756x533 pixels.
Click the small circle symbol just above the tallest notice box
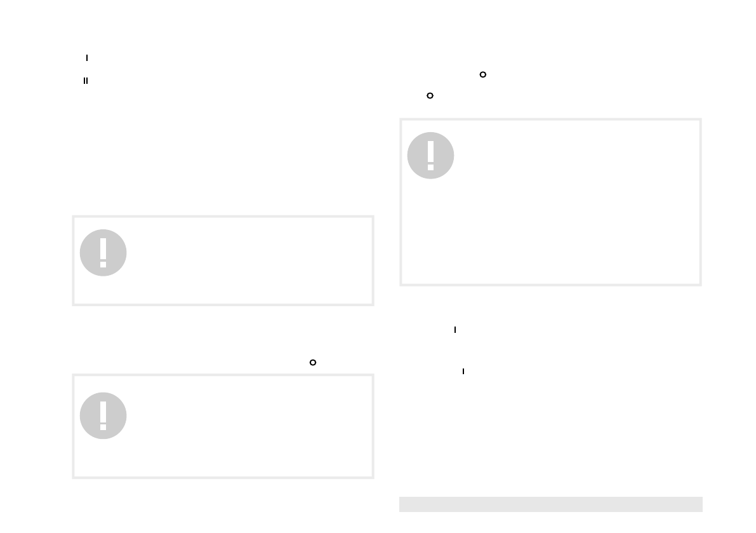tap(430, 96)
